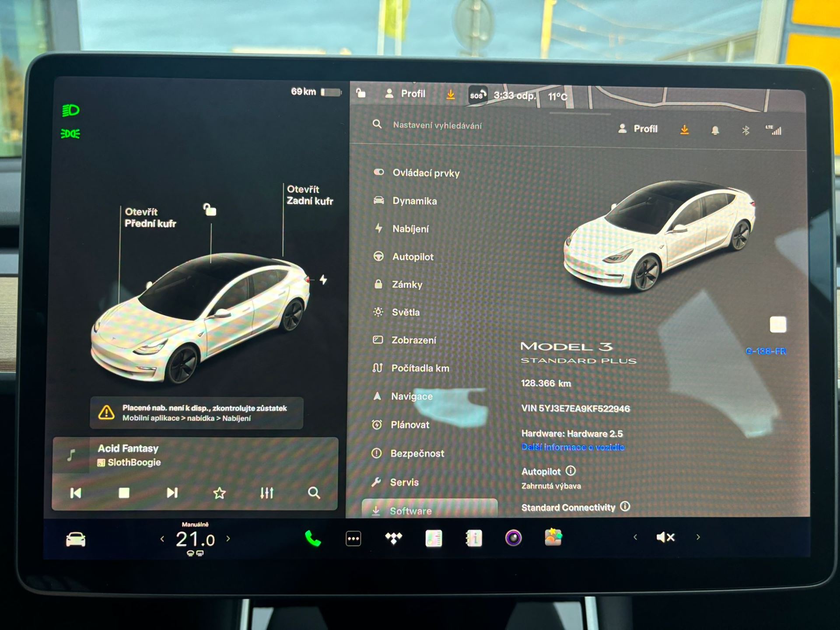Lower volume with left arrow

click(x=635, y=537)
